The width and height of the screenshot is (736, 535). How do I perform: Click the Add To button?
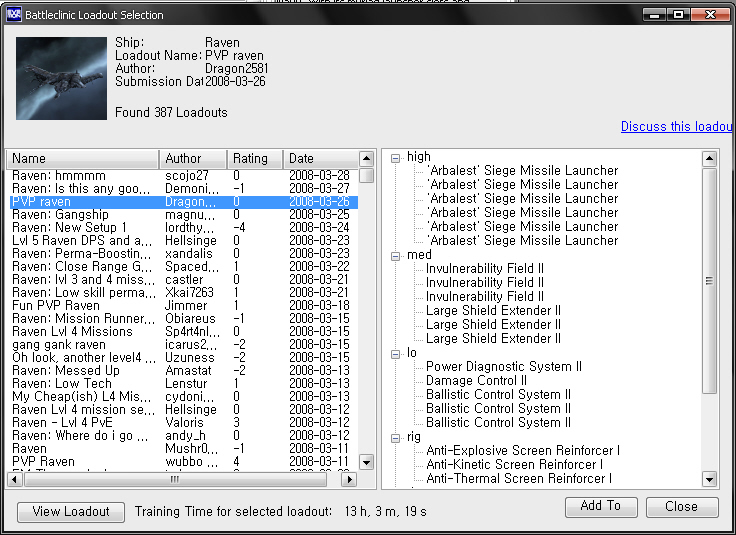pyautogui.click(x=601, y=506)
